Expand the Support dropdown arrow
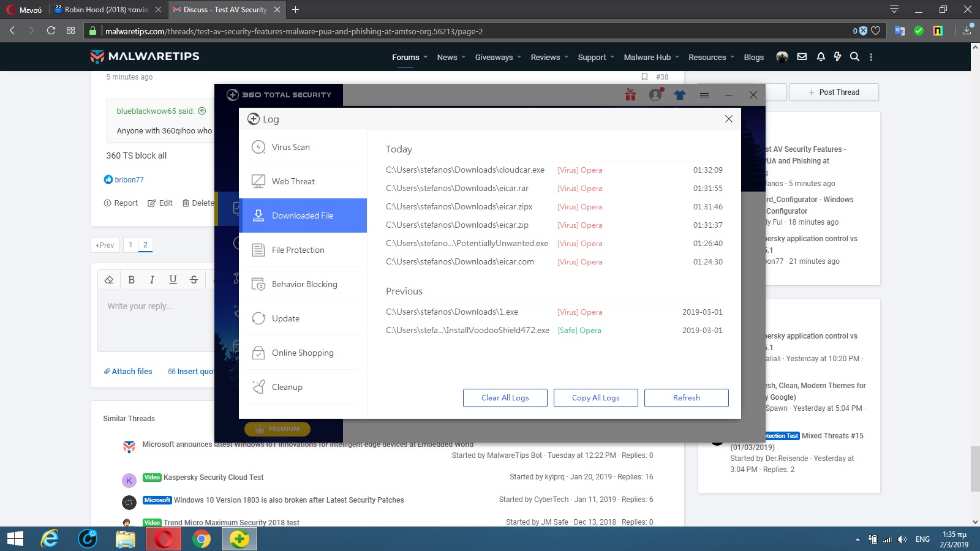Screen dimensions: 980x551 [x=612, y=57]
